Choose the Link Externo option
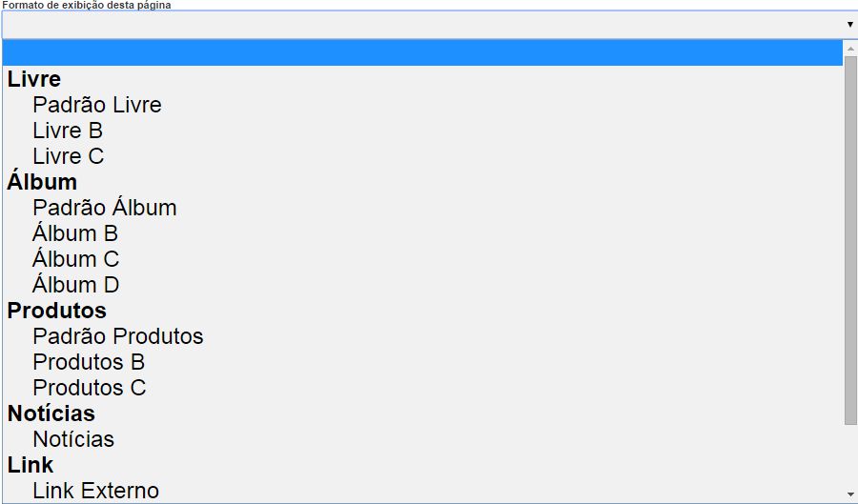Image resolution: width=858 pixels, height=504 pixels. point(95,491)
